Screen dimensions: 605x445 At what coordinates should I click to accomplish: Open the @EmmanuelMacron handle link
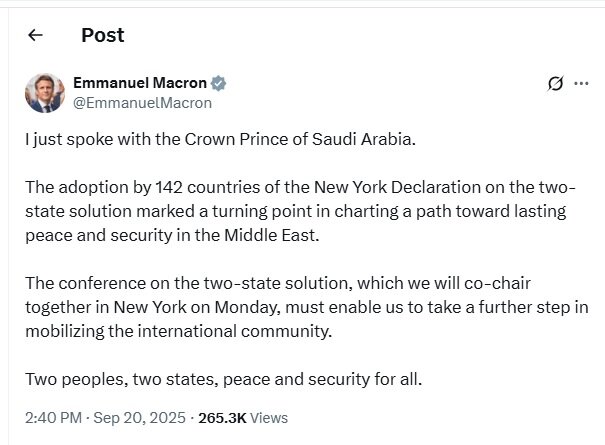(x=142, y=102)
